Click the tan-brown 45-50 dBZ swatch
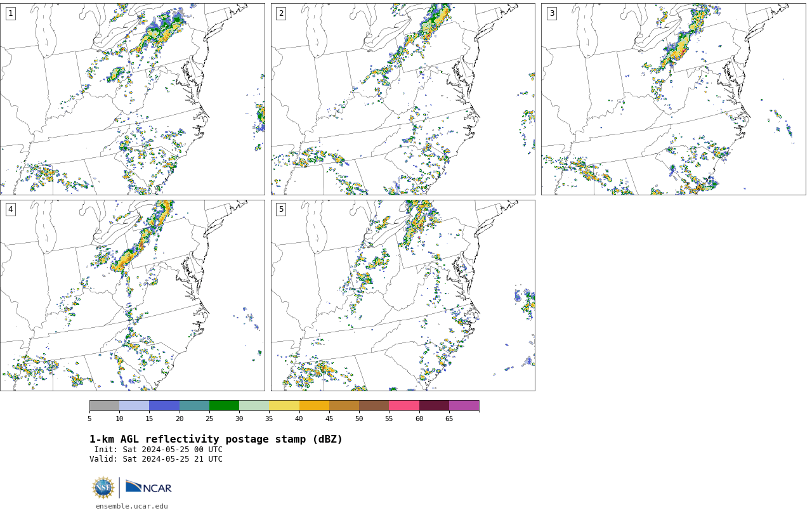812x513 pixels. [344, 406]
